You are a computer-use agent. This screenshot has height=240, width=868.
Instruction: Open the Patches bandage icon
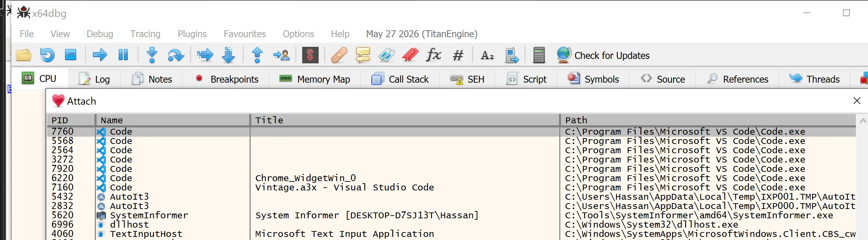[x=339, y=55]
